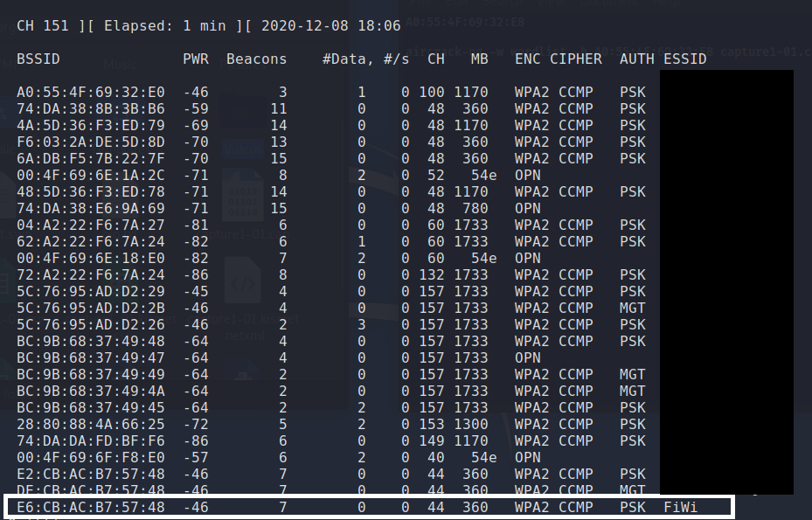Image resolution: width=812 pixels, height=520 pixels.
Task: Click MGT auth on 5C:76:95:AD:D2:2B row
Action: (632, 309)
